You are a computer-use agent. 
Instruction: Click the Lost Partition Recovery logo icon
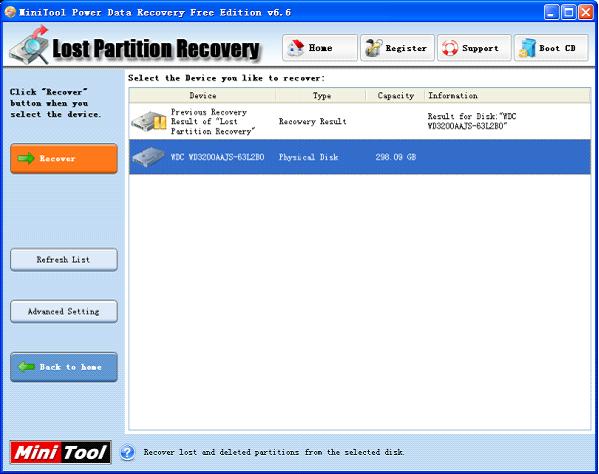tap(30, 45)
